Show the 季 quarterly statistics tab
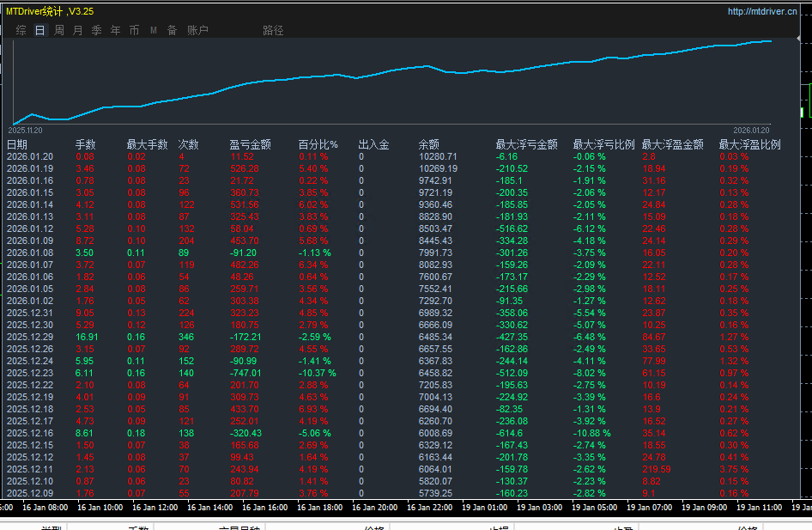812x530 pixels. coord(96,30)
